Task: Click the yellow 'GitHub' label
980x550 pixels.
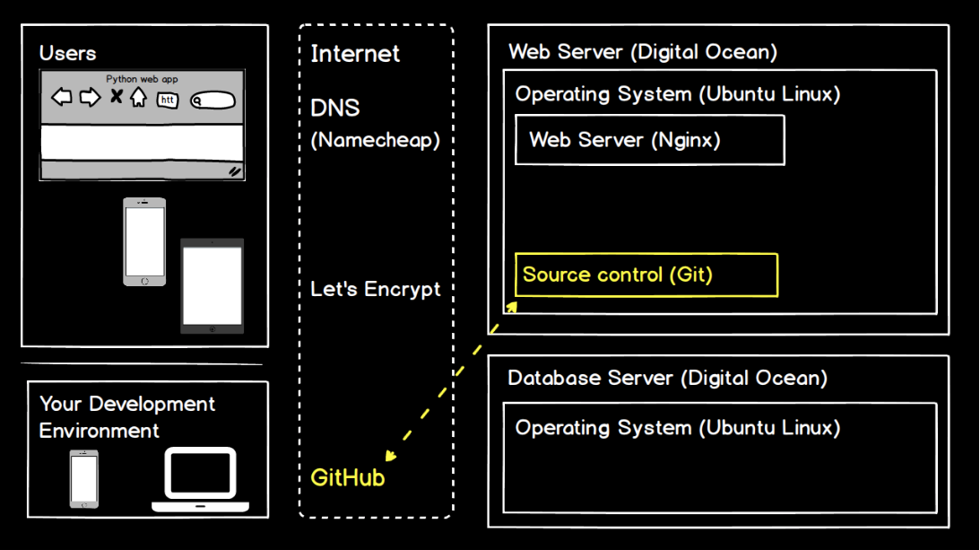Action: pyautogui.click(x=348, y=477)
